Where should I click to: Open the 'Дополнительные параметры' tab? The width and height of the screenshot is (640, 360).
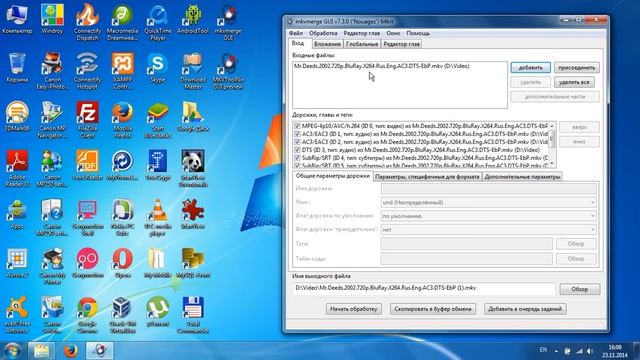click(522, 177)
